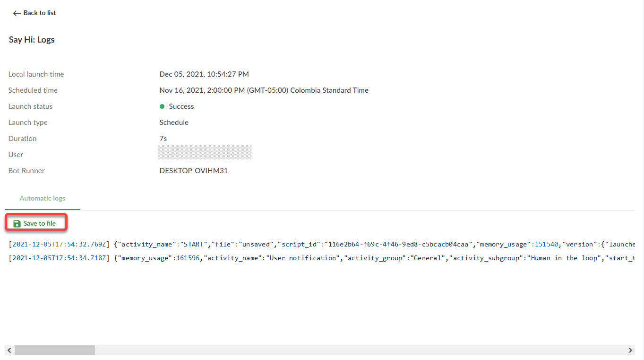Viewport: 644px width, 360px height.
Task: Click the Bot Runner value DESKTOP-OVIHM31
Action: 194,171
